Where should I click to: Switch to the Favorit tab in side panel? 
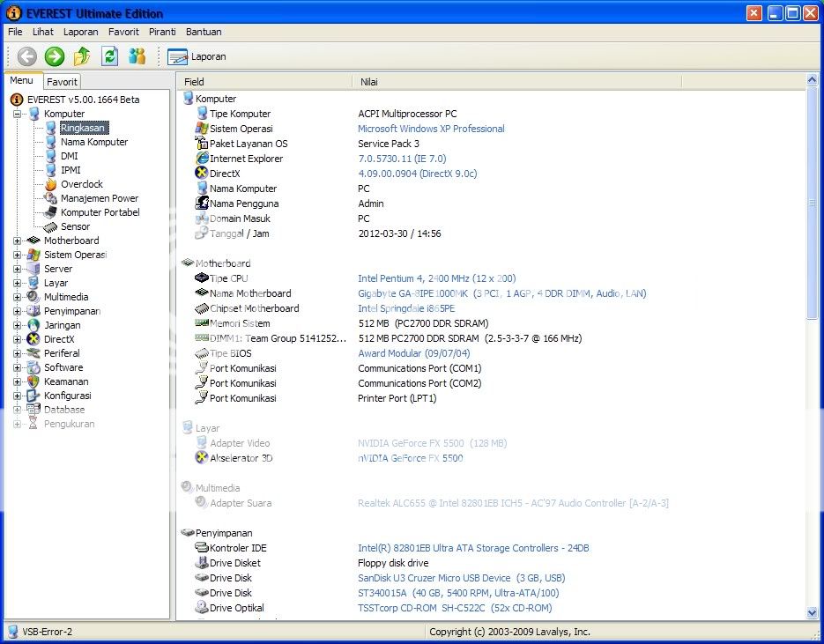point(62,81)
